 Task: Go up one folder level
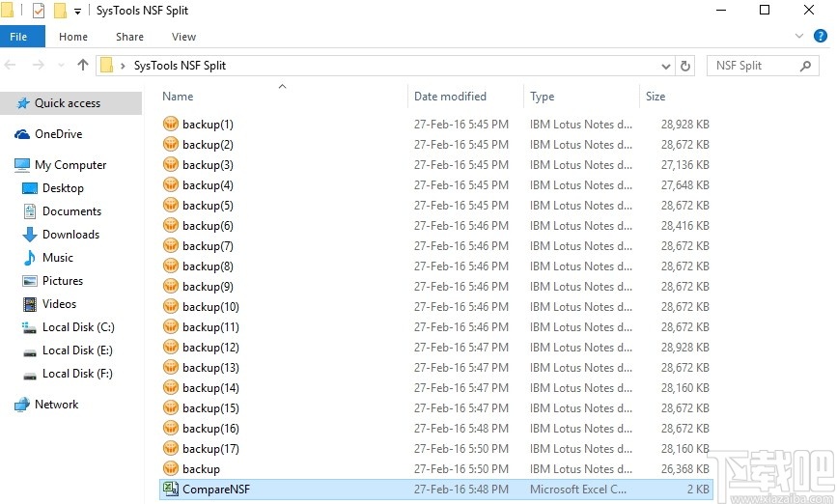(83, 65)
